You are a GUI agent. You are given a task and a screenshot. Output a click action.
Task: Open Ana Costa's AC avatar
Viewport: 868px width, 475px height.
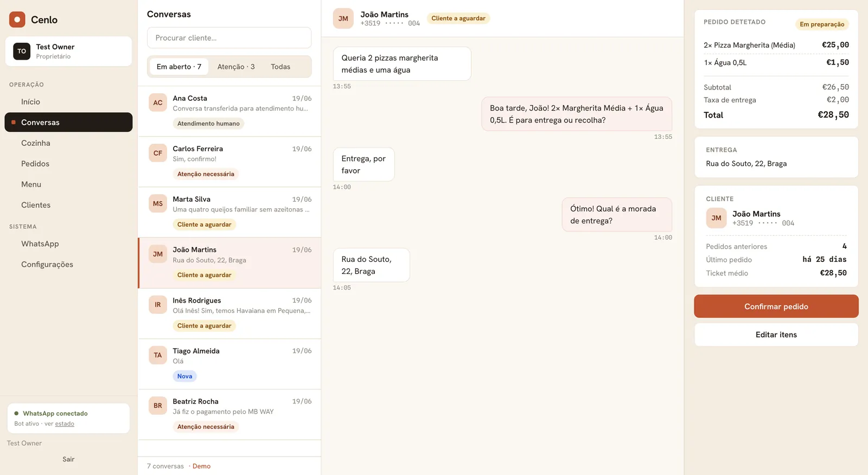coord(158,102)
